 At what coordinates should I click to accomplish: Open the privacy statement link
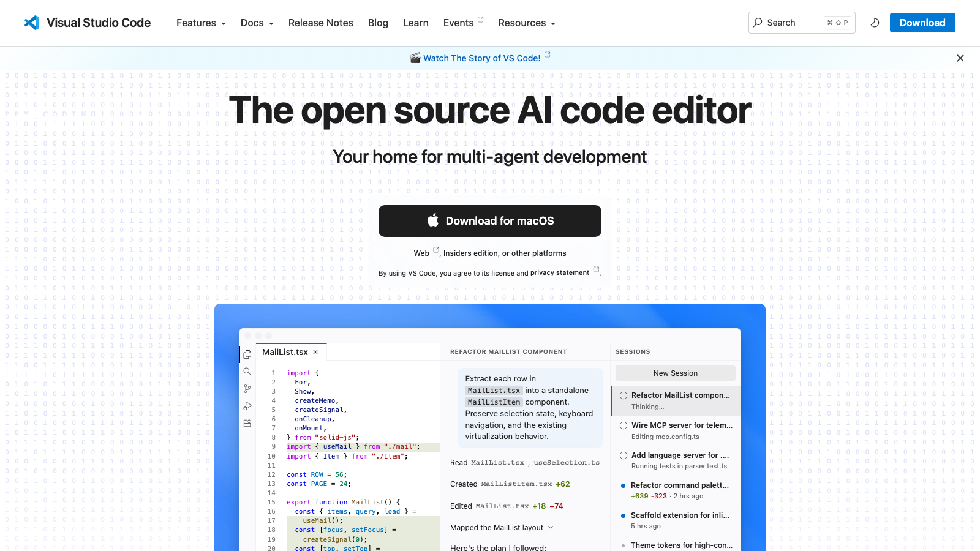[x=560, y=273]
